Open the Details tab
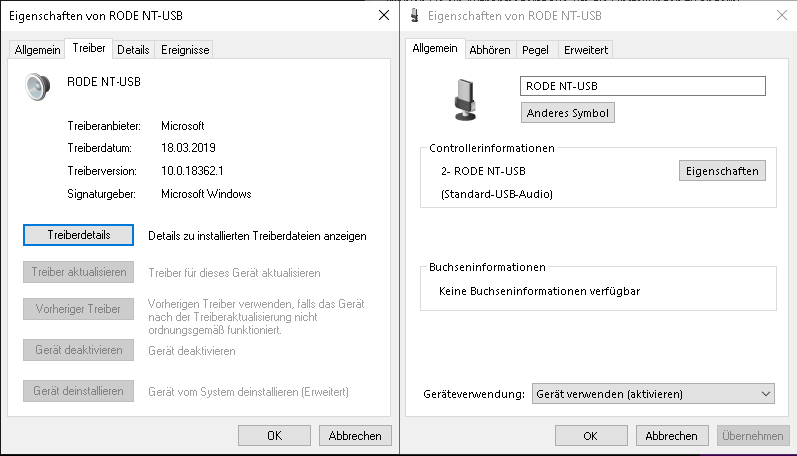 [133, 50]
